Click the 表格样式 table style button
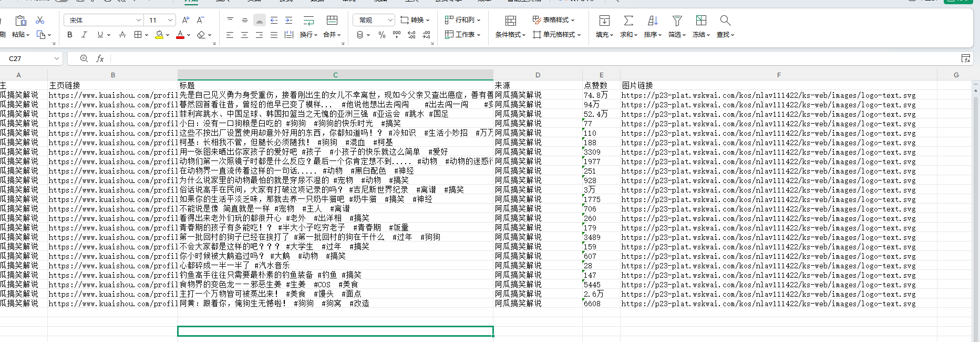Viewport: 980px width, 342px height. click(x=553, y=20)
